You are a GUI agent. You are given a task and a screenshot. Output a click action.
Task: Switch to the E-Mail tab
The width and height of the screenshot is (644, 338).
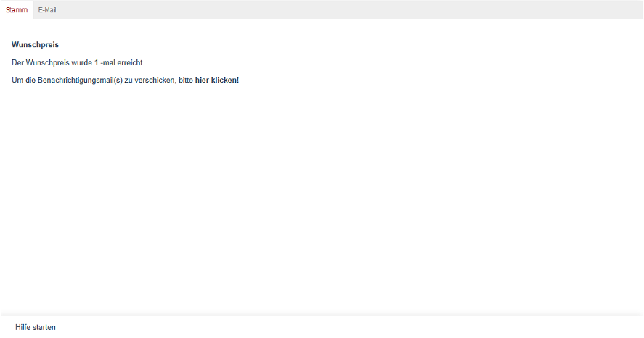click(47, 10)
